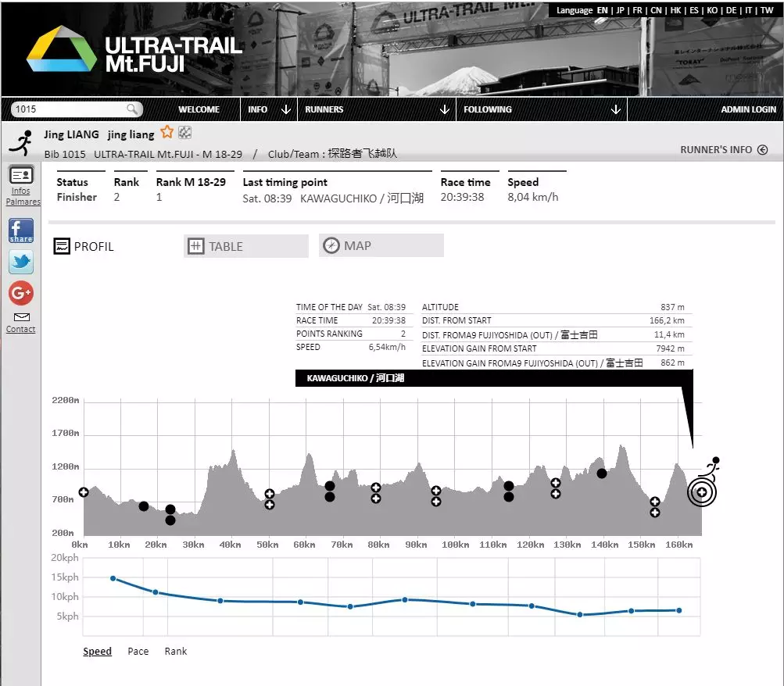Viewport: 784px width, 686px height.
Task: Select the TABLE tab
Action: pos(246,246)
